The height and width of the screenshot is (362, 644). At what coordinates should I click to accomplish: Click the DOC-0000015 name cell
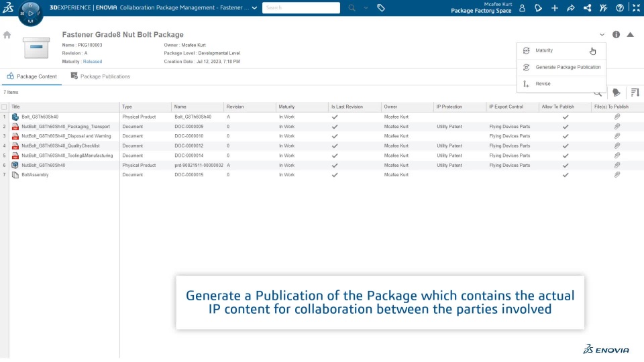tap(189, 175)
